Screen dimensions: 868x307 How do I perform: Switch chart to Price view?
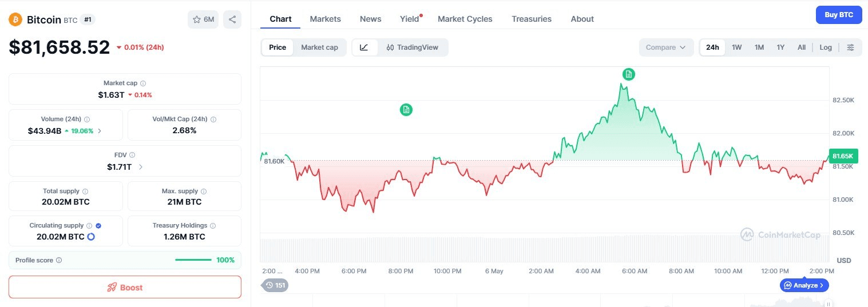point(278,47)
